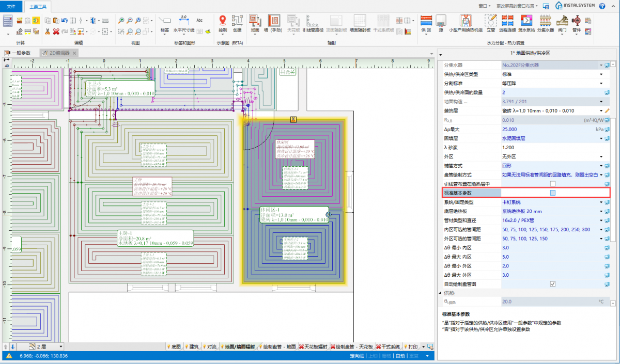Image resolution: width=620 pixels, height=364 pixels.
Task: Click the 自动 button in status bar
Action: tap(400, 356)
